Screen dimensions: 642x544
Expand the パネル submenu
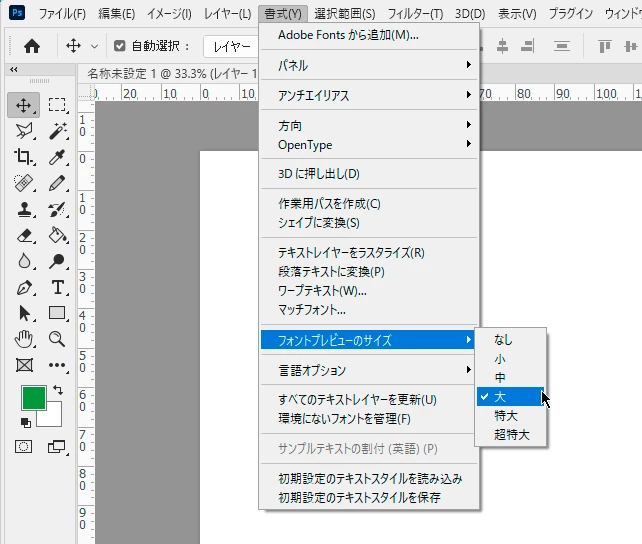point(369,65)
